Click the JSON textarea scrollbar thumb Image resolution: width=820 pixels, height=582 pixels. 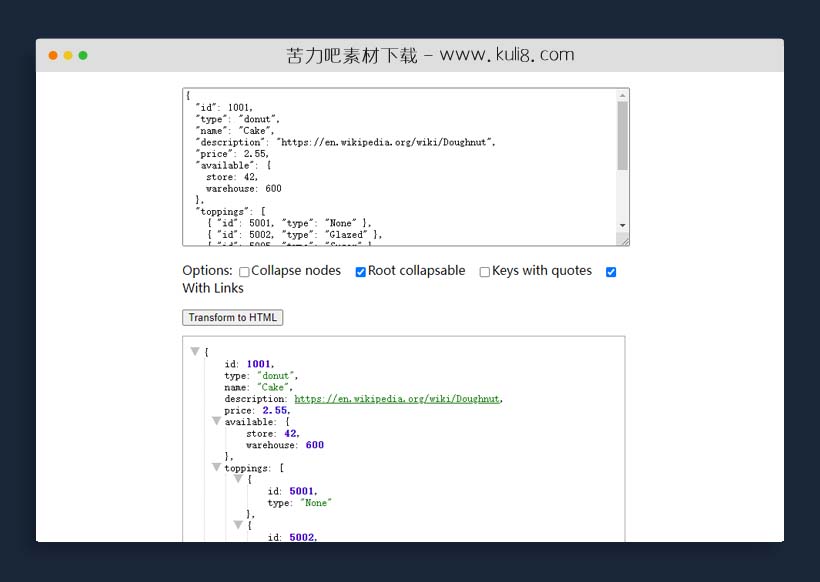point(622,135)
